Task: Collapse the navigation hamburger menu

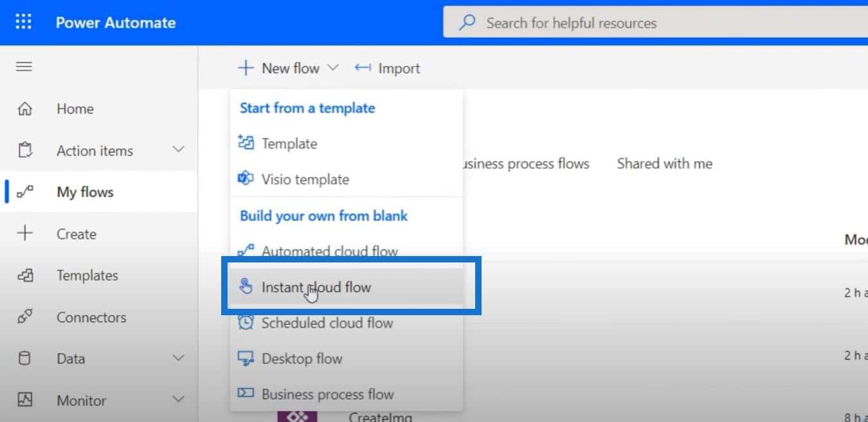Action: [x=24, y=67]
